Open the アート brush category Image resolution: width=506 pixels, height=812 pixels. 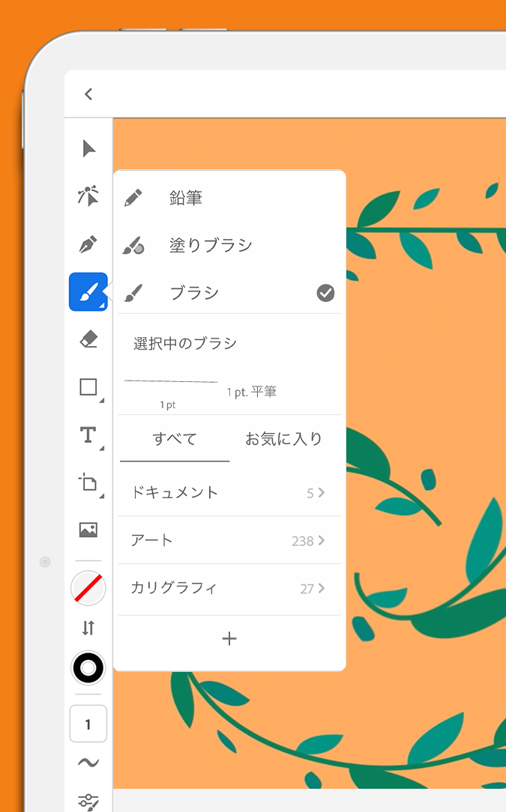pos(229,540)
